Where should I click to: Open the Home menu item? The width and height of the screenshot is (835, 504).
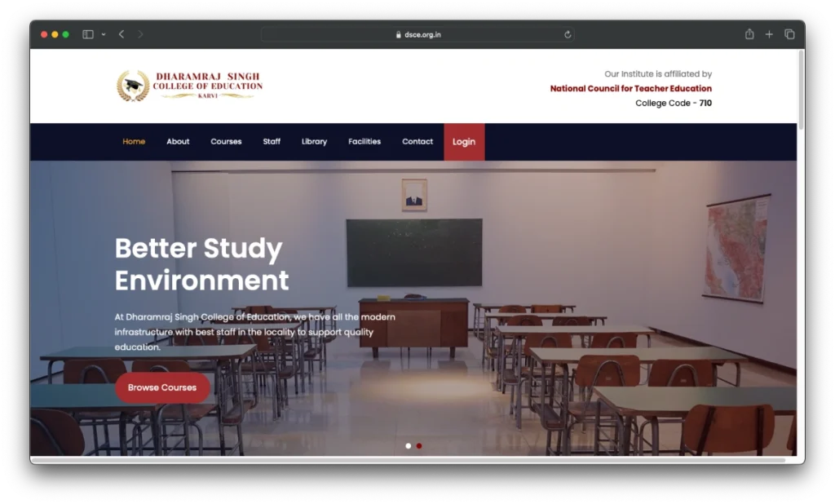click(134, 141)
